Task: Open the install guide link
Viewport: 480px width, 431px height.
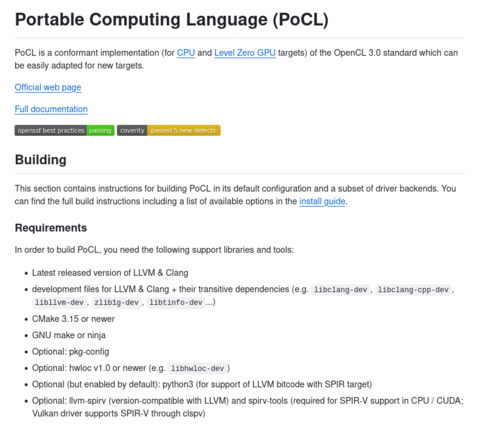Action: (322, 201)
